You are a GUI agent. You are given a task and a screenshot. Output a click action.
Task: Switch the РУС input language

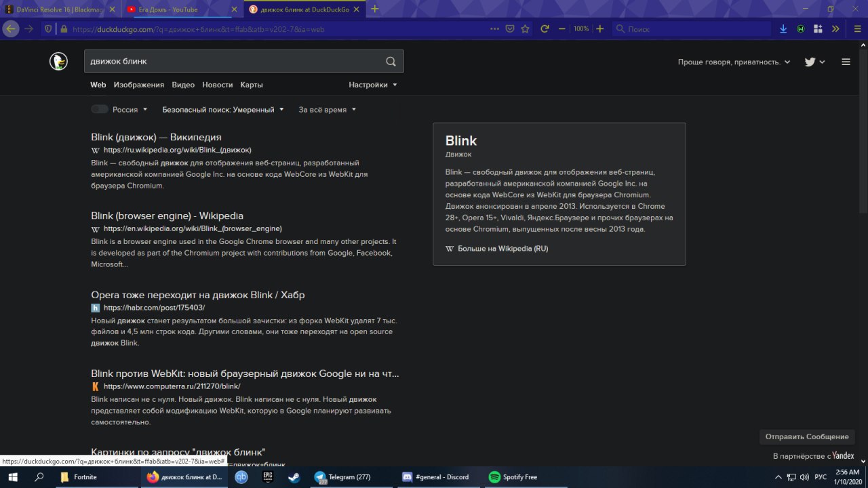tap(821, 477)
